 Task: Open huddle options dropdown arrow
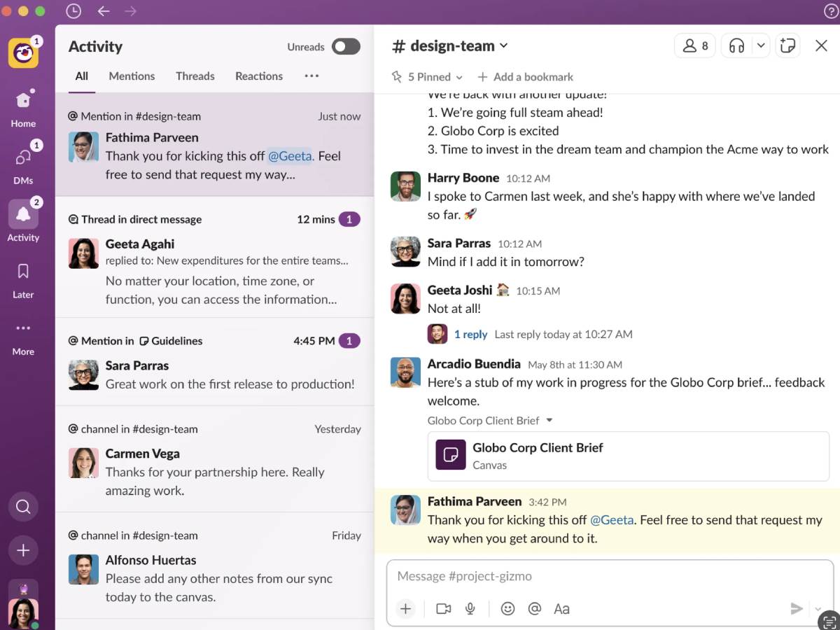tap(761, 46)
